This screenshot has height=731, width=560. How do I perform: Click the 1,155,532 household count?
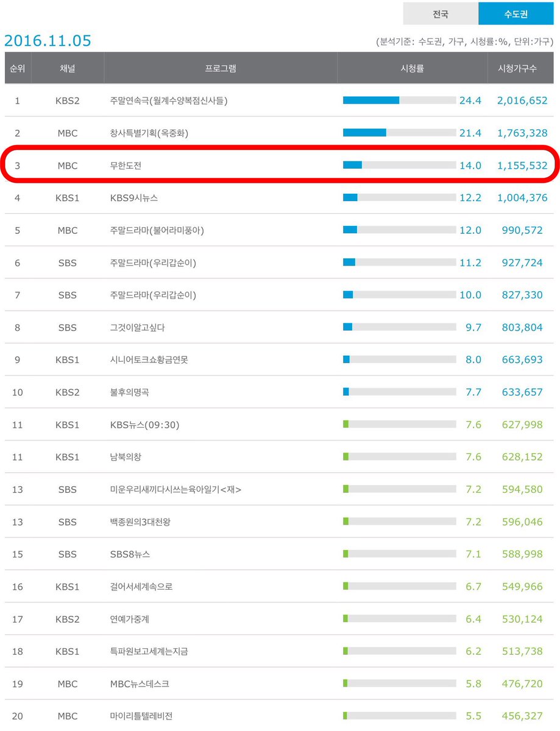pos(522,165)
